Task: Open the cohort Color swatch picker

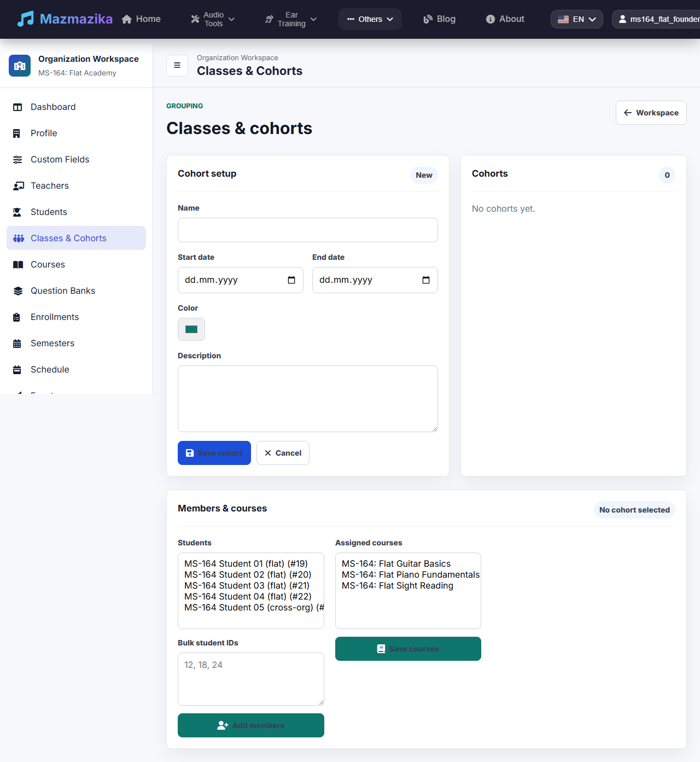Action: pos(191,329)
